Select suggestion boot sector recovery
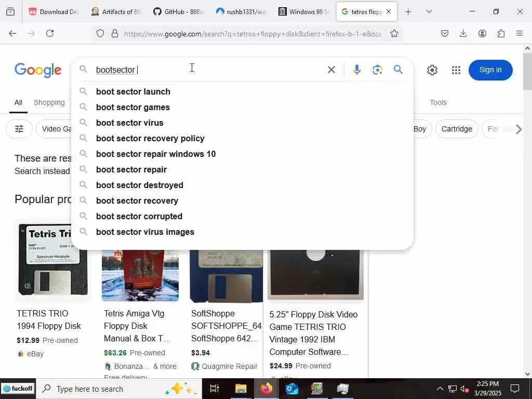 243,201
